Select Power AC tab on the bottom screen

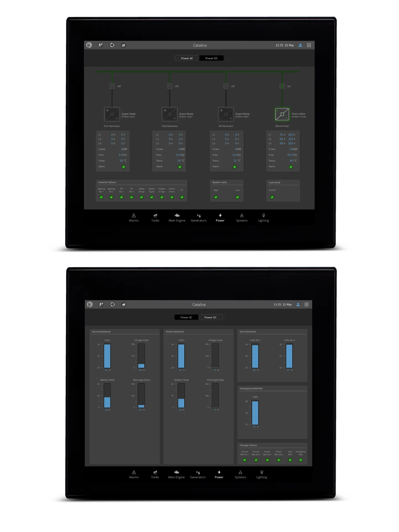[186, 317]
